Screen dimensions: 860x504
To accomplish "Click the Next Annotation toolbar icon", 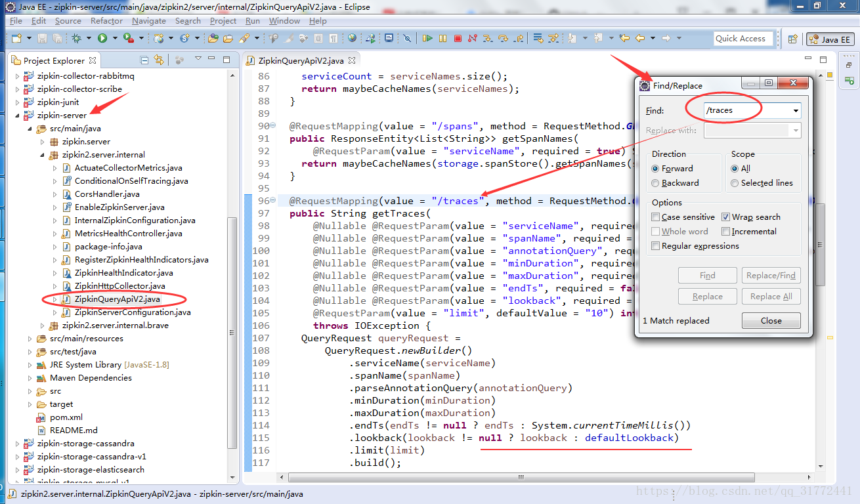I will (572, 38).
